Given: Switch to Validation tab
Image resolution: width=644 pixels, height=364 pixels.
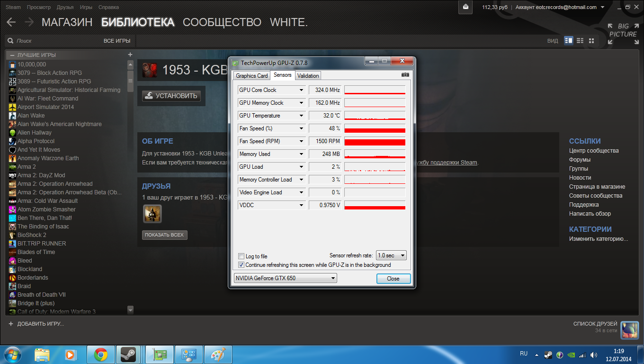Looking at the screenshot, I should pos(308,76).
